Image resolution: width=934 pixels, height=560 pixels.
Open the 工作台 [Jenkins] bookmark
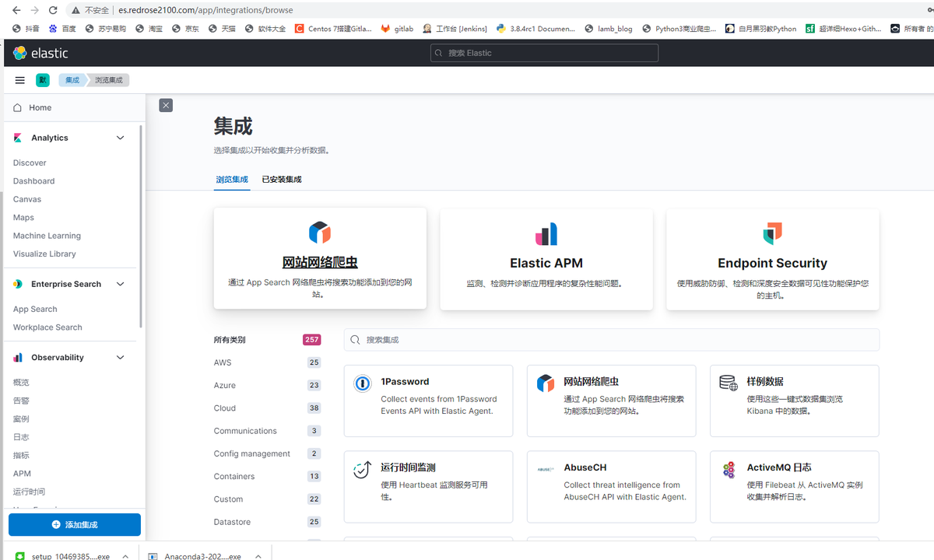point(455,29)
